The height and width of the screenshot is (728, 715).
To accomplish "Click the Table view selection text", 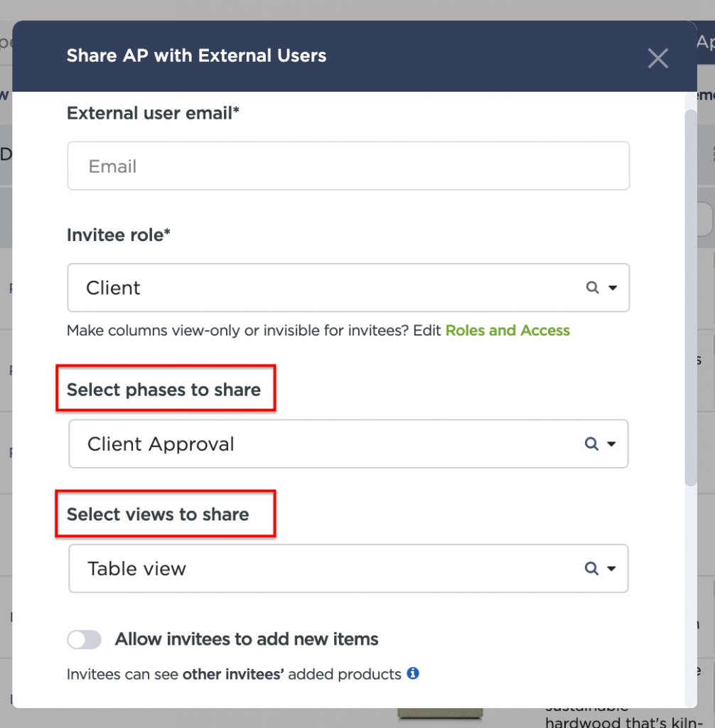I will pos(136,568).
